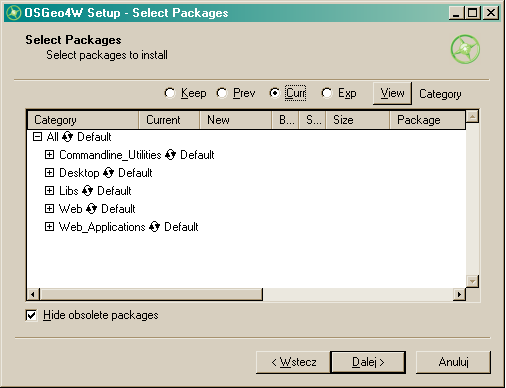Click Default text in the All row
The width and height of the screenshot is (506, 388).
[94, 137]
